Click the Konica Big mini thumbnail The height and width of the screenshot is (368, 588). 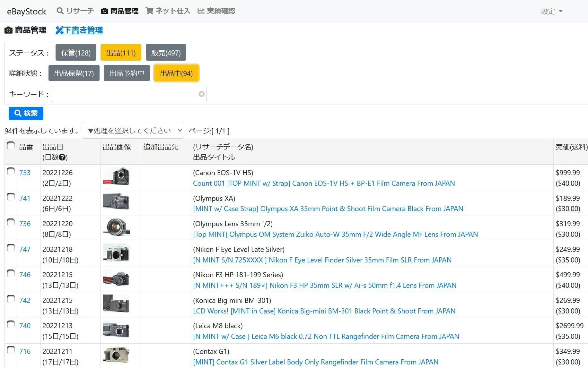[116, 304]
